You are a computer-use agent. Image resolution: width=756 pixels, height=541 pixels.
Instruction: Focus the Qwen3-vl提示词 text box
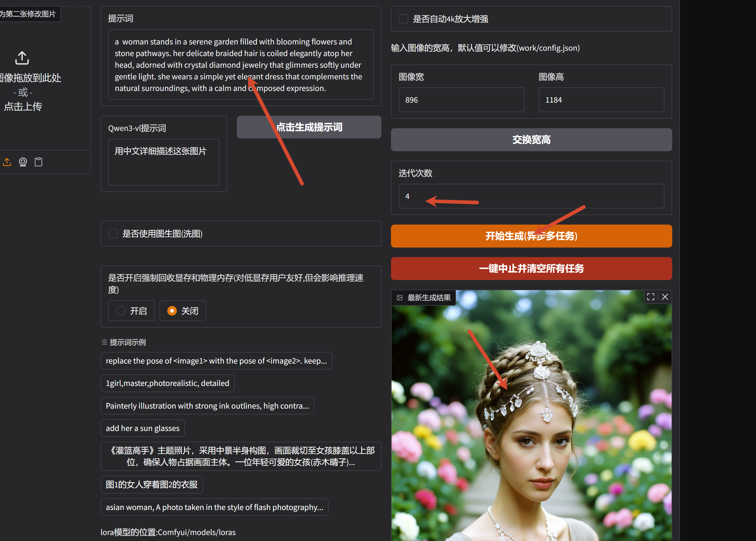tap(163, 162)
